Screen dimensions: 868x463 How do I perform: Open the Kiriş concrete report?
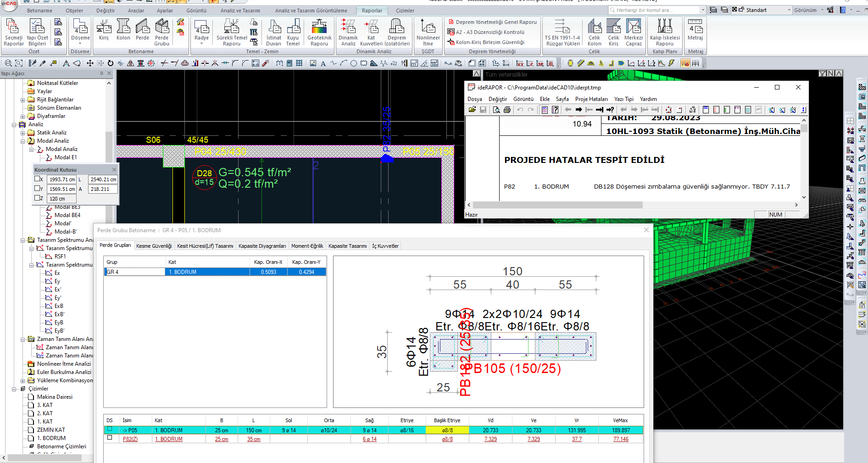(x=104, y=29)
